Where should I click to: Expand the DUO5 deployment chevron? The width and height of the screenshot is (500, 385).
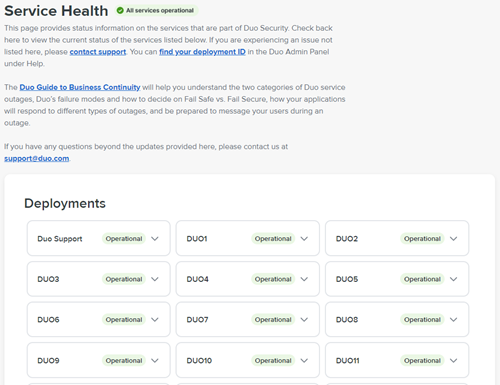(x=453, y=279)
